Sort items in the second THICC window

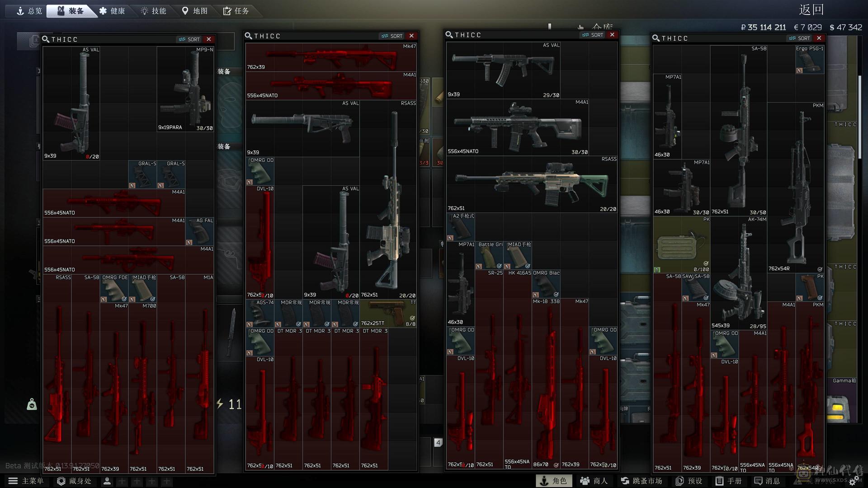coord(392,36)
